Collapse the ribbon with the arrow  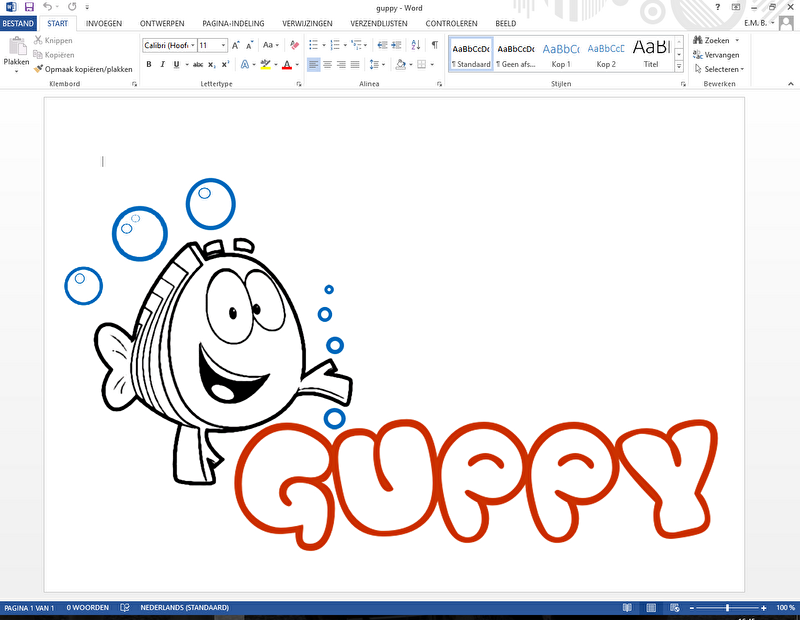[791, 84]
